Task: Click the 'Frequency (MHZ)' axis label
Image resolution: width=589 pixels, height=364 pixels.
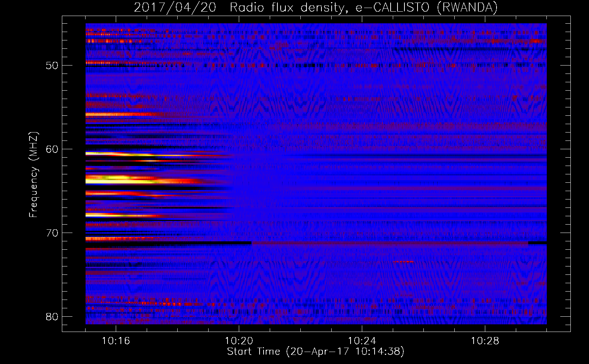Action: click(33, 175)
